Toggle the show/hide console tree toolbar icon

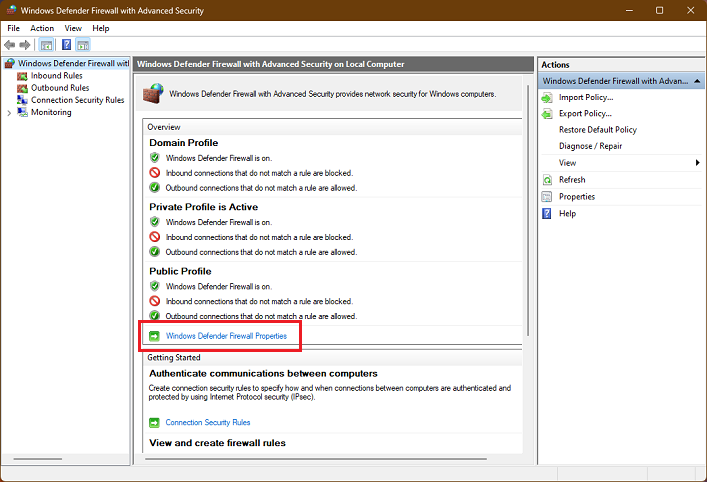click(x=46, y=45)
